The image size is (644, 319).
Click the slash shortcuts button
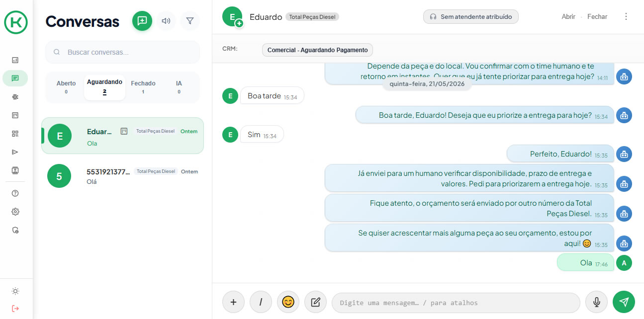[261, 302]
